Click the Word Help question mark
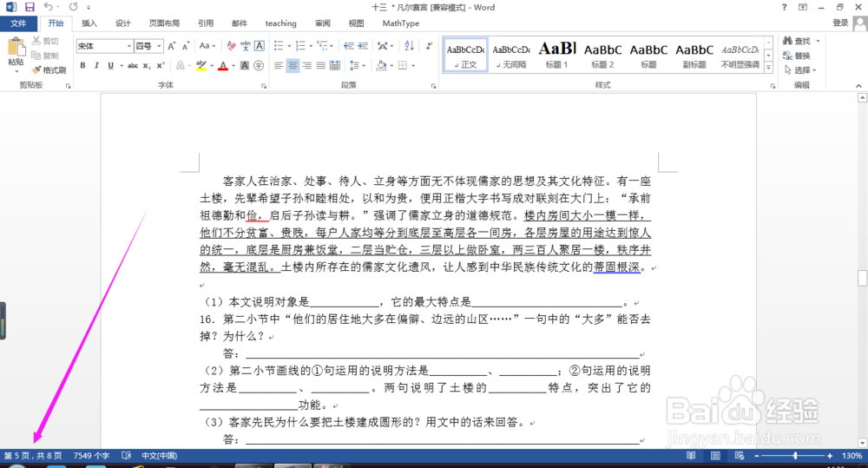Image resolution: width=868 pixels, height=468 pixels. [x=784, y=7]
